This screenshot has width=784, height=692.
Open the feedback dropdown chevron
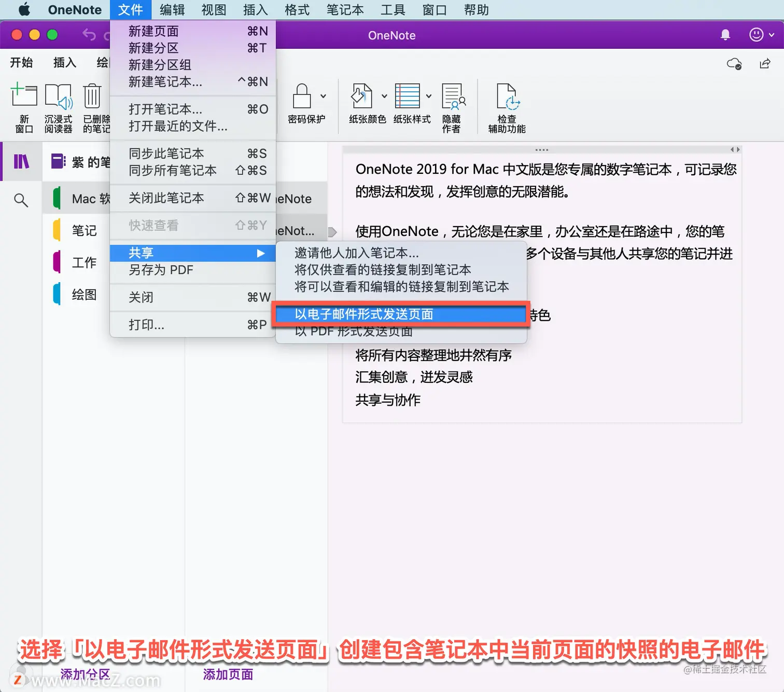[772, 35]
